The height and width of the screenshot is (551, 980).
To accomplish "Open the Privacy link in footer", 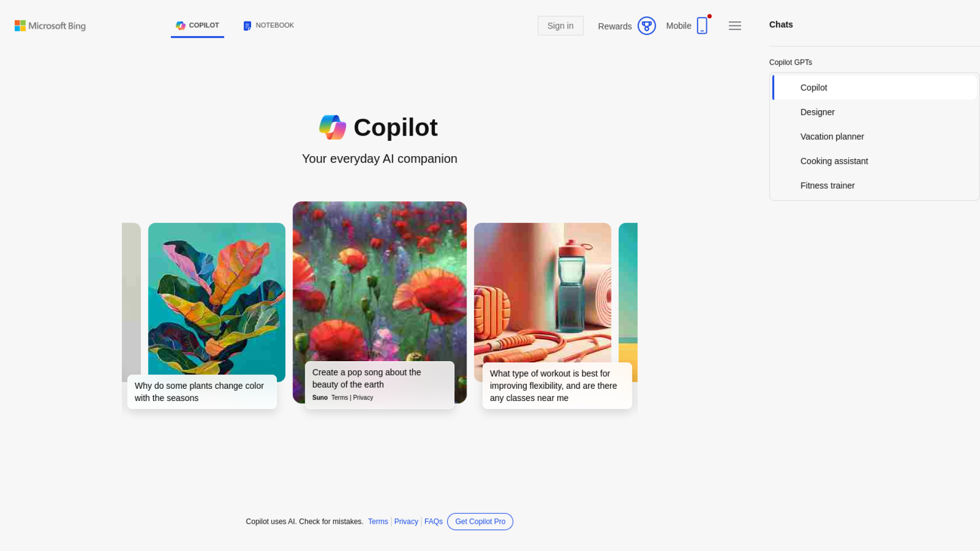I will [x=406, y=521].
